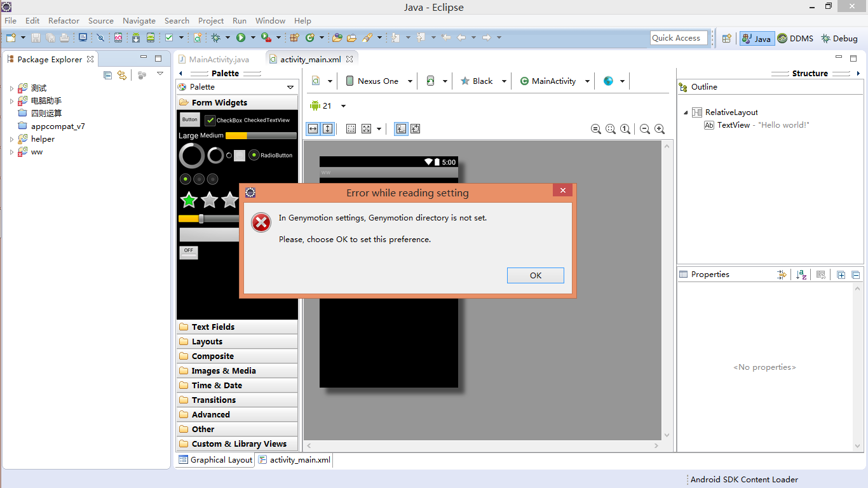Click the green star rating widget
Screen dimensions: 868x488
tap(189, 200)
